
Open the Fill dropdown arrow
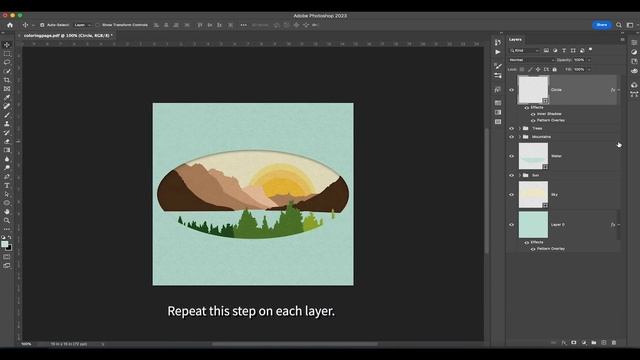click(x=589, y=69)
